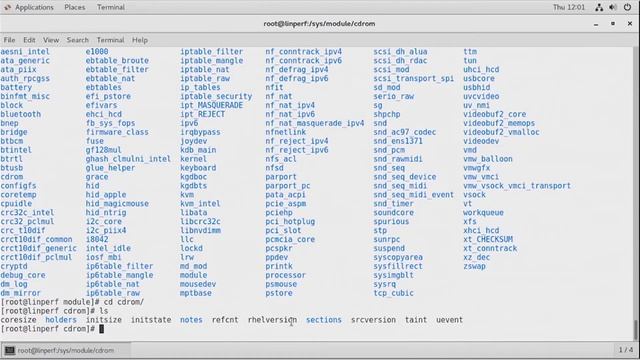Click the pcmcia_core entry

[x=290, y=239]
